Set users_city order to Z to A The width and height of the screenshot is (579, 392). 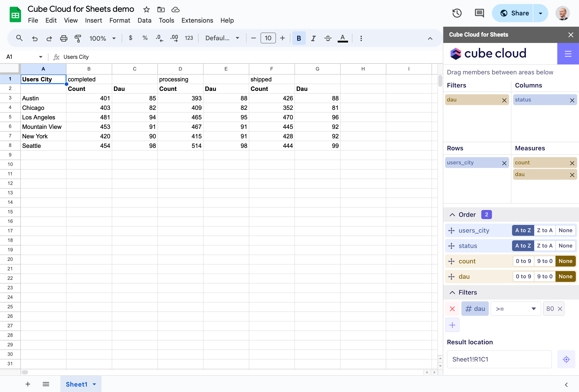[545, 230]
